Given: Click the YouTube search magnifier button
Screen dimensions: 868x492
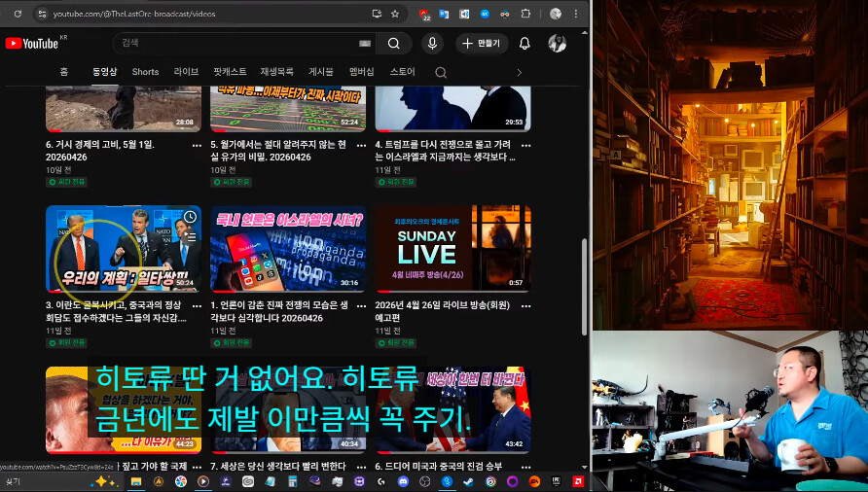Looking at the screenshot, I should [x=393, y=43].
